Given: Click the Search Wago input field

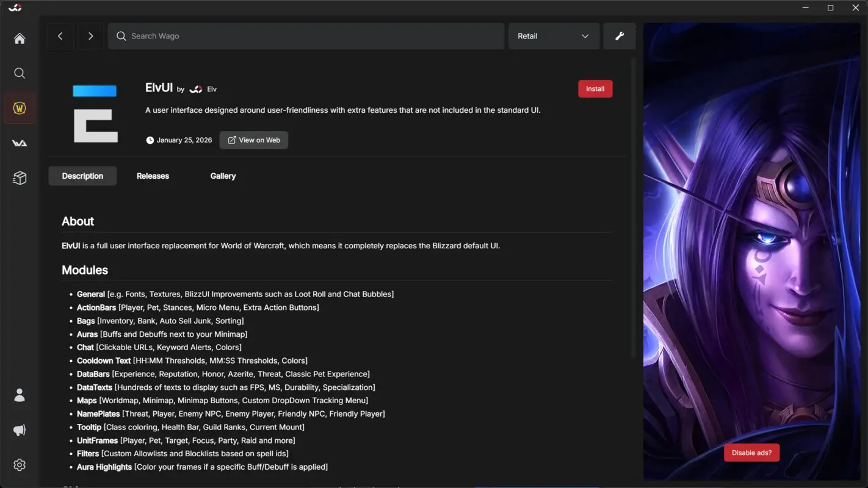Looking at the screenshot, I should coord(305,36).
